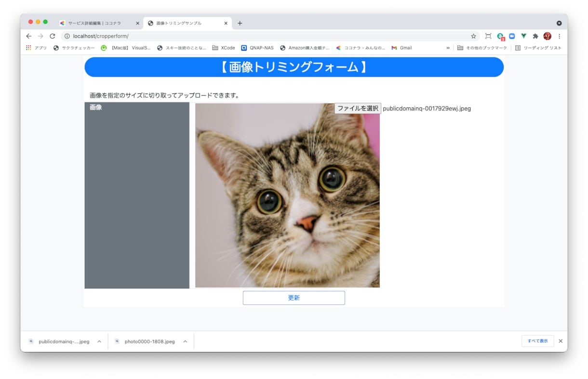Viewport: 588px width, 379px height.
Task: Open the ココナラ - みんなの... bookmark
Action: pos(361,48)
